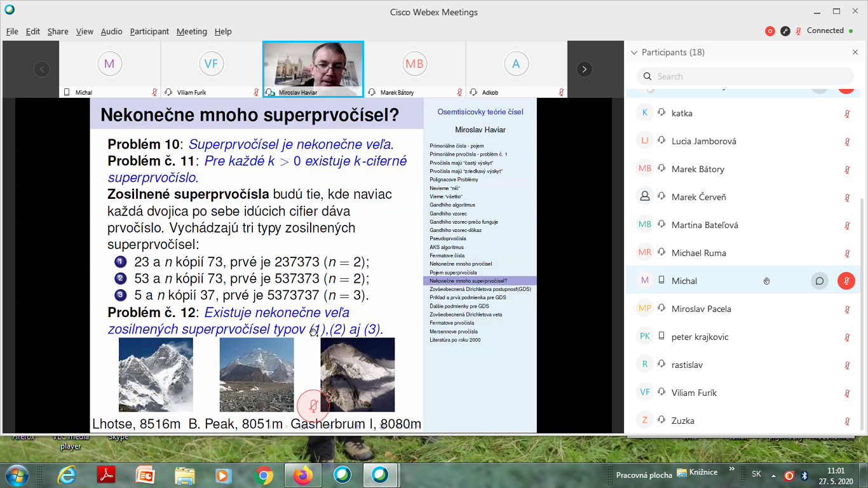Open the Windows Start orb
The image size is (868, 488).
pyautogui.click(x=16, y=475)
